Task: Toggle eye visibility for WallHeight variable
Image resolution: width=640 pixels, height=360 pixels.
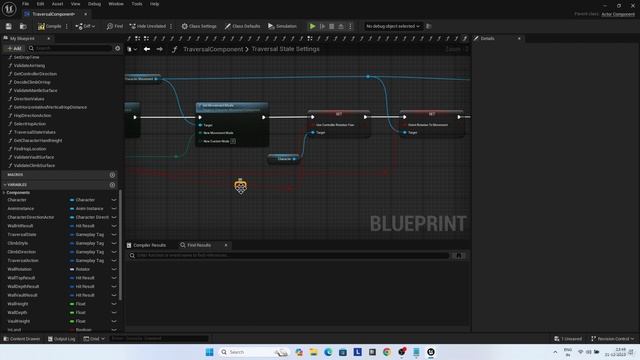Action: pos(114,304)
